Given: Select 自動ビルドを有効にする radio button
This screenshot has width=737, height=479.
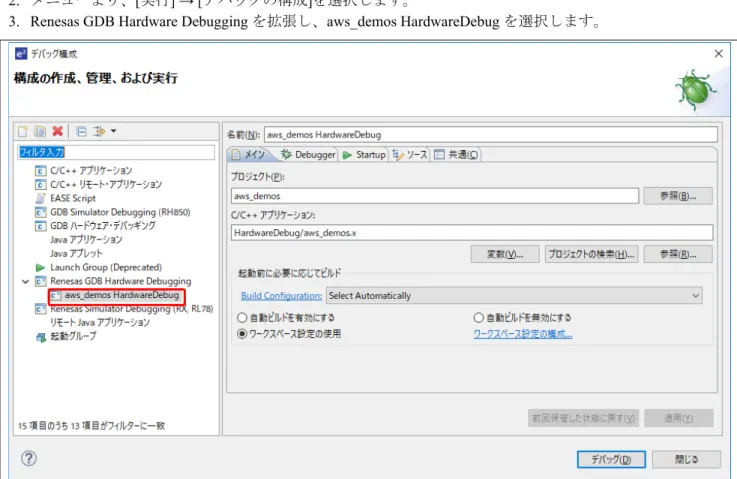Looking at the screenshot, I should click(242, 318).
